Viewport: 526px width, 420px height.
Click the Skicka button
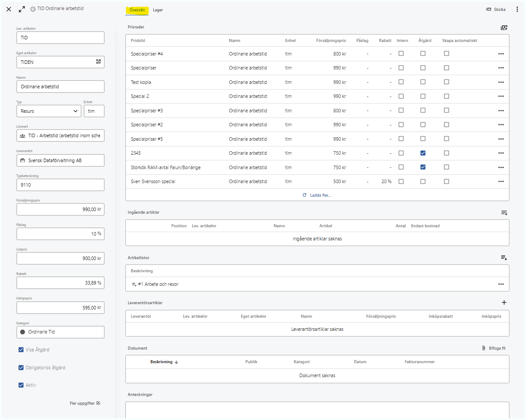496,10
